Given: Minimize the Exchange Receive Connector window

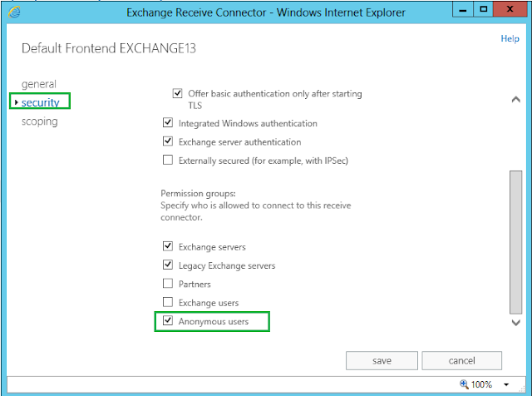Looking at the screenshot, I should point(462,9).
